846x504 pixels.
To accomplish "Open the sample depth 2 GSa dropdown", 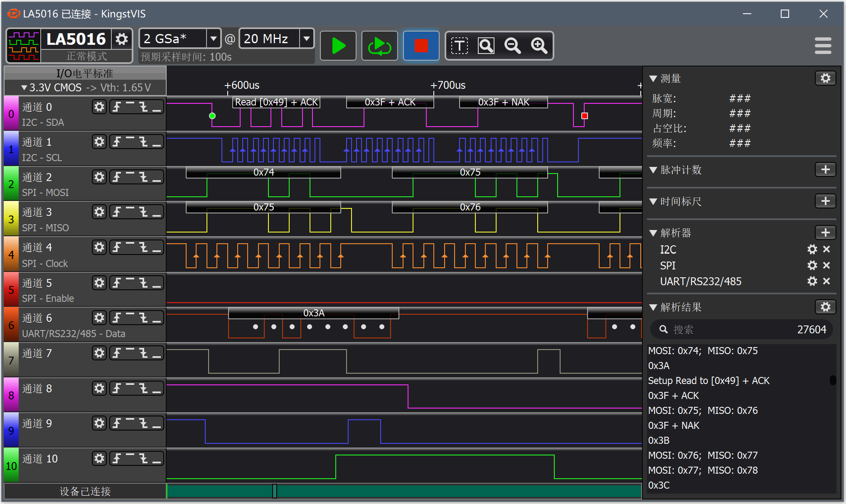I will pos(213,39).
